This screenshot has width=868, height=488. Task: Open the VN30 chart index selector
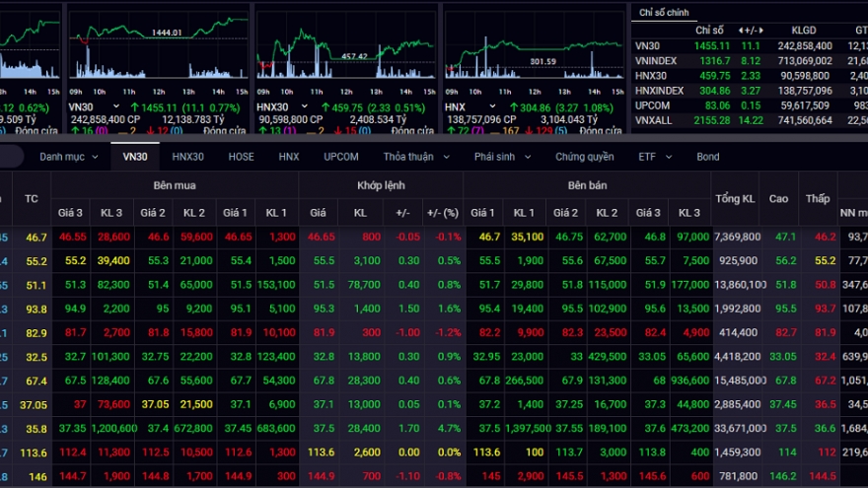pyautogui.click(x=94, y=106)
